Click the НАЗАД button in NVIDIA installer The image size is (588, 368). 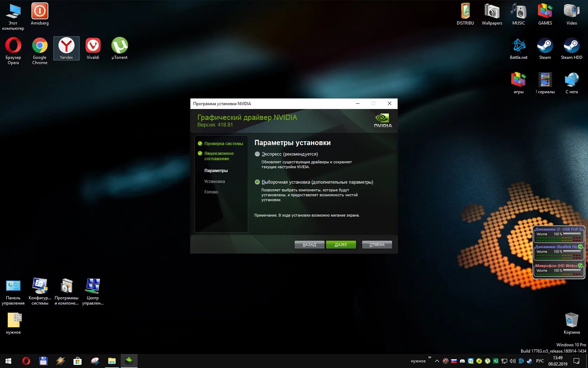tap(309, 245)
